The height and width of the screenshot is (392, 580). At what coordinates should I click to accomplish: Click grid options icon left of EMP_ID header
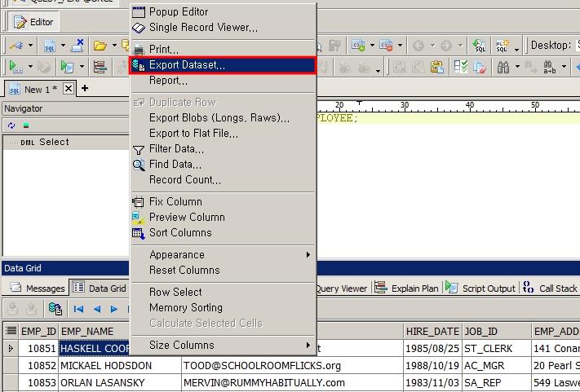tap(11, 331)
